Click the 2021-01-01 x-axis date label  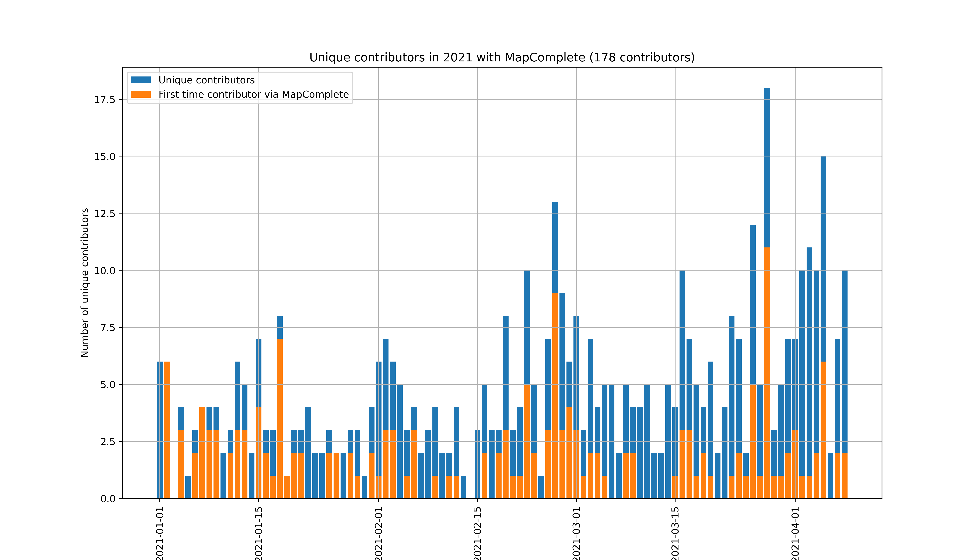point(160,533)
